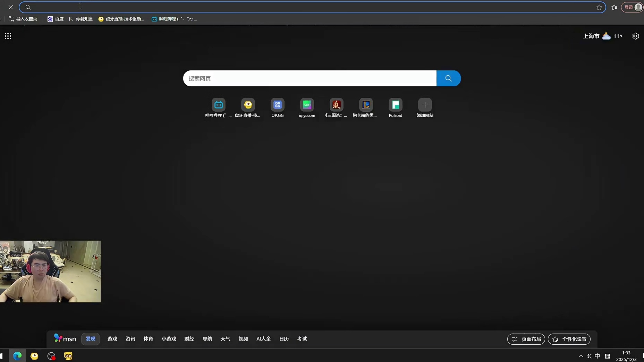This screenshot has height=362, width=644.
Task: Expand system tray hidden icons chevron
Action: [x=581, y=356]
